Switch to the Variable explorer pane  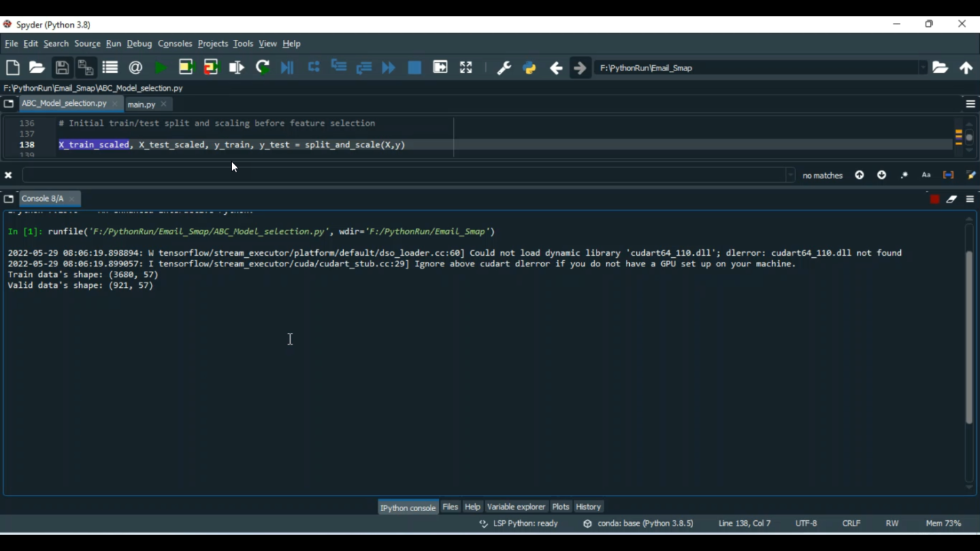pyautogui.click(x=515, y=507)
